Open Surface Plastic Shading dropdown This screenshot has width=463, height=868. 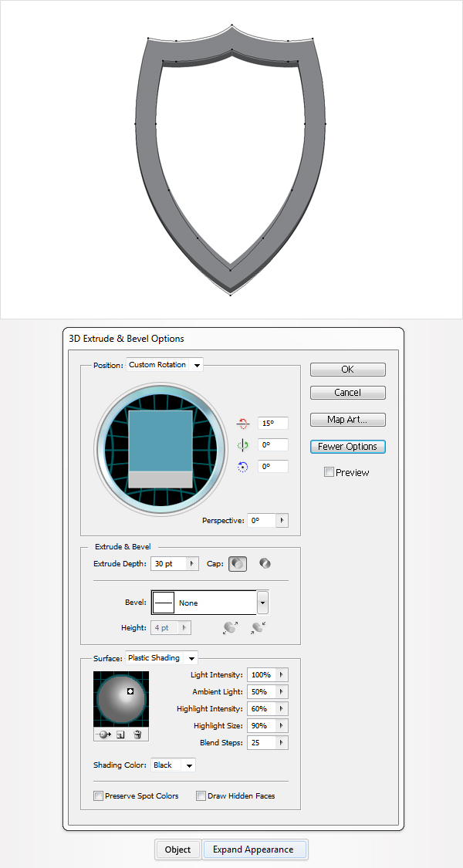[x=161, y=658]
